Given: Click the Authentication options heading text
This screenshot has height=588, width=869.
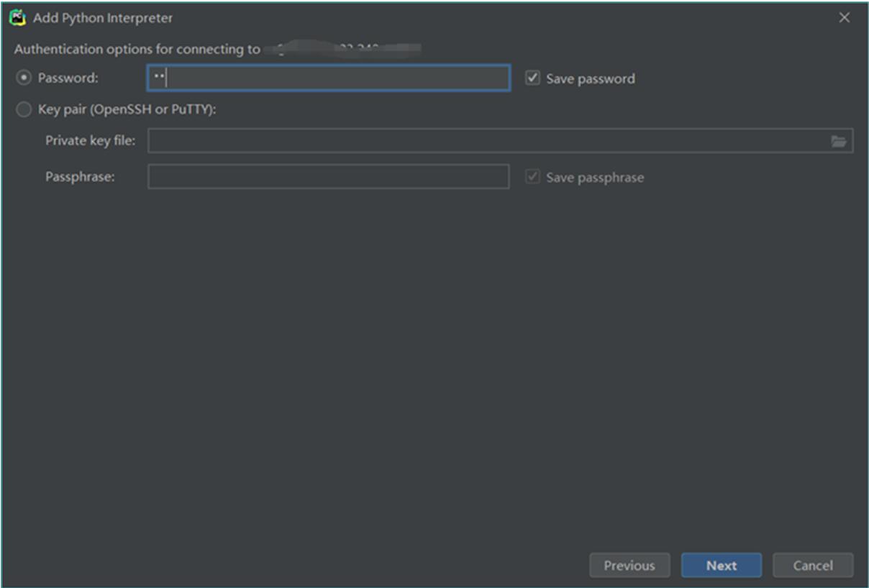Looking at the screenshot, I should tap(137, 50).
